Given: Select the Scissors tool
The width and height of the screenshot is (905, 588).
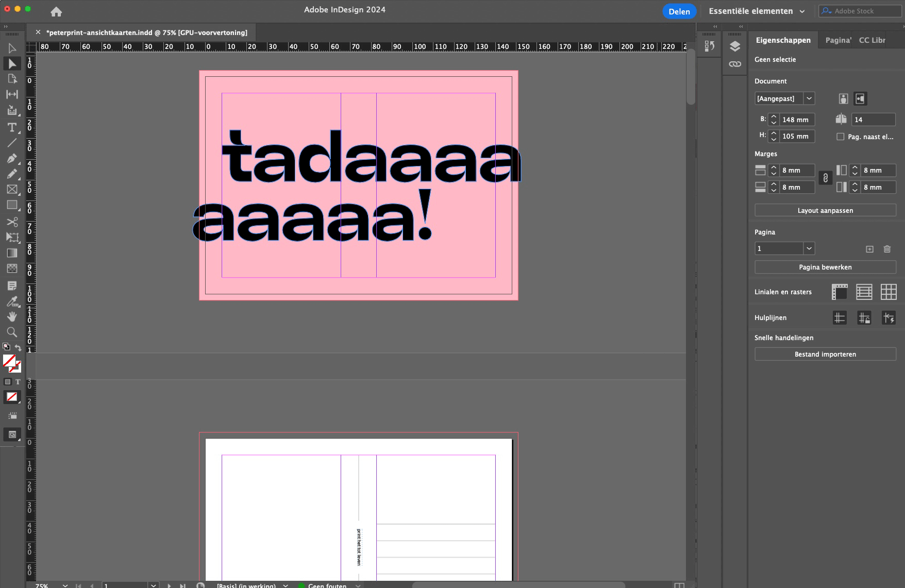Looking at the screenshot, I should (x=11, y=222).
